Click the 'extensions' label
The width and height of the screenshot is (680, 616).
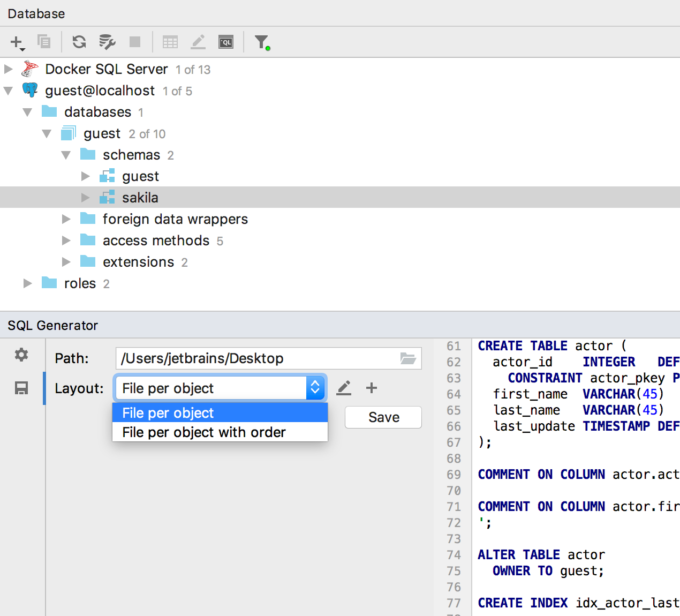[139, 262]
